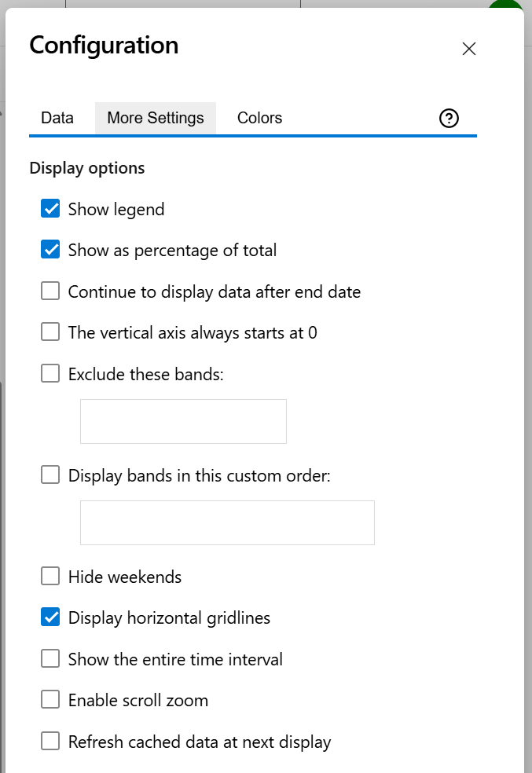Image resolution: width=532 pixels, height=773 pixels.
Task: Close the Configuration dialog
Action: point(468,49)
